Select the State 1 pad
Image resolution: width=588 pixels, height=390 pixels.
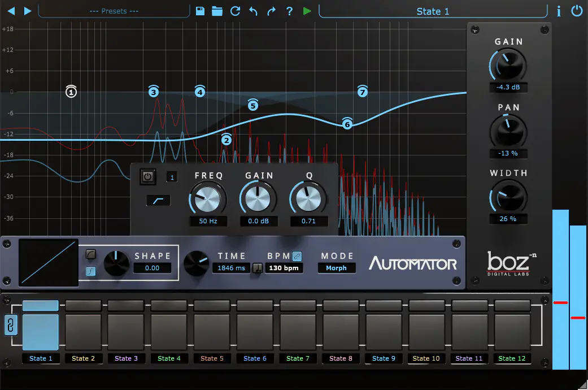(x=41, y=332)
